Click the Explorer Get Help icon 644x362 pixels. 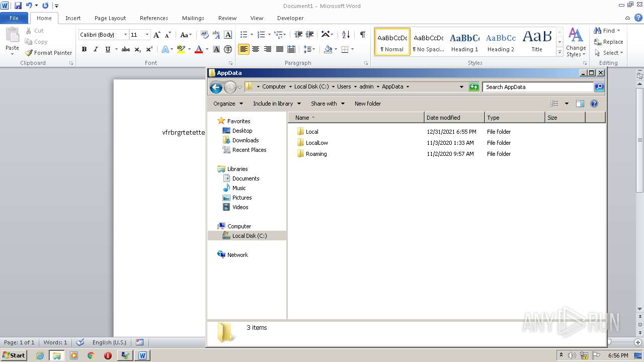pyautogui.click(x=594, y=104)
